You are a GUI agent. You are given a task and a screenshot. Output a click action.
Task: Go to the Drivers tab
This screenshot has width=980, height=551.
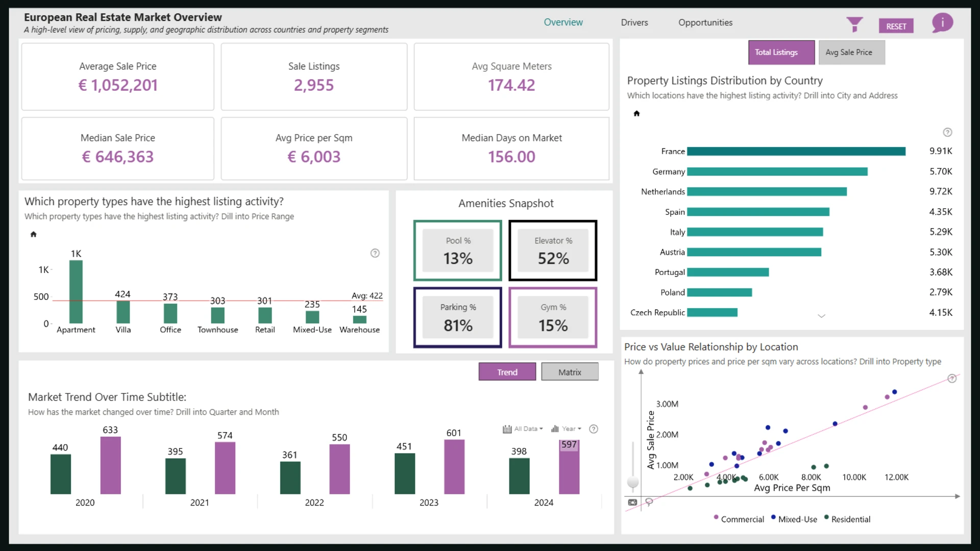[634, 22]
